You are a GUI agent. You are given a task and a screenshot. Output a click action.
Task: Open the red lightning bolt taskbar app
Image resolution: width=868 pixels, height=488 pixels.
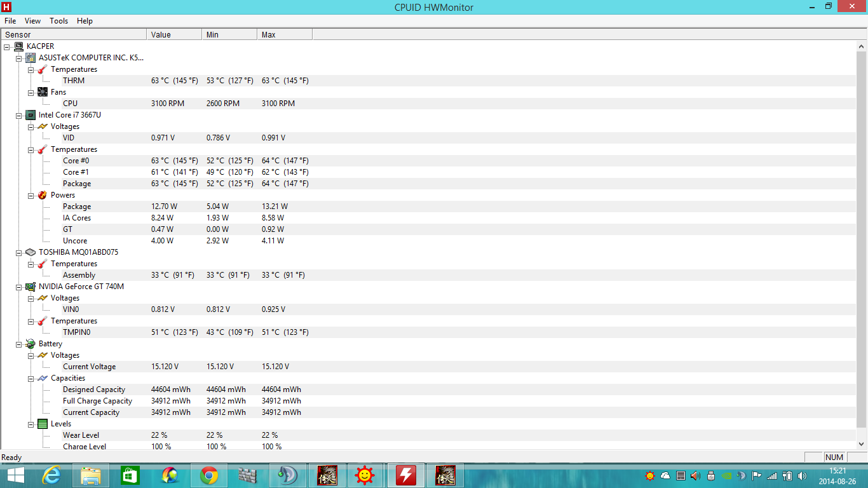coord(406,475)
